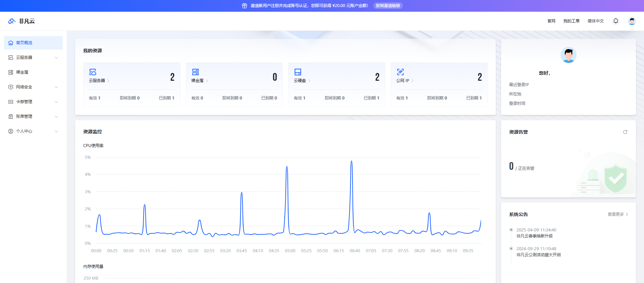The width and height of the screenshot is (644, 283).
Task: Click the 非凡云 logo icon
Action: coord(12,21)
